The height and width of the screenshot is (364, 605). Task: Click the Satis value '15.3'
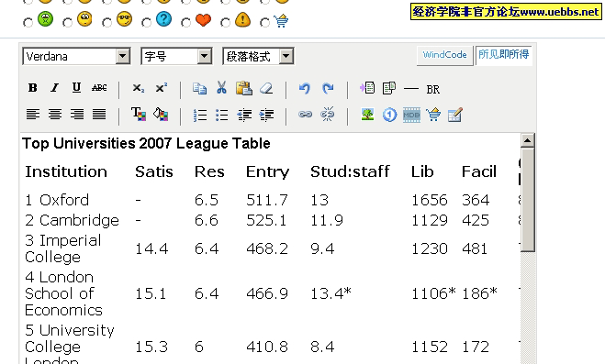pyautogui.click(x=151, y=347)
